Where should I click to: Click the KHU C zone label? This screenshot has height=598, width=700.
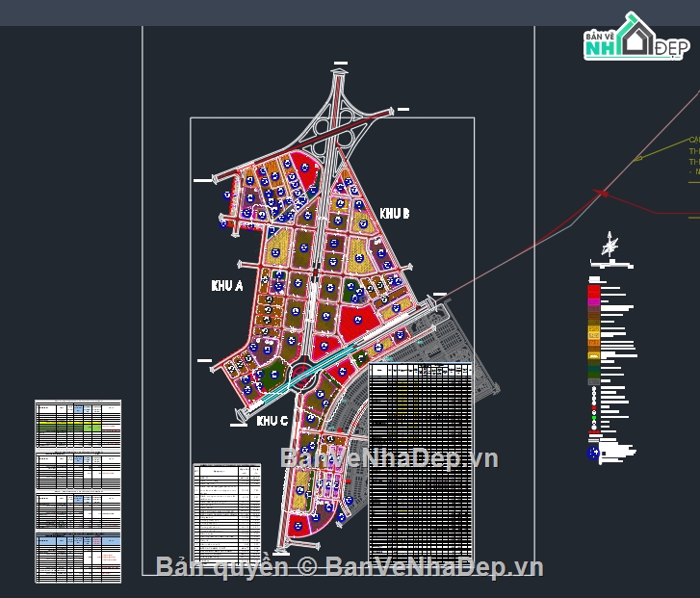[x=272, y=421]
